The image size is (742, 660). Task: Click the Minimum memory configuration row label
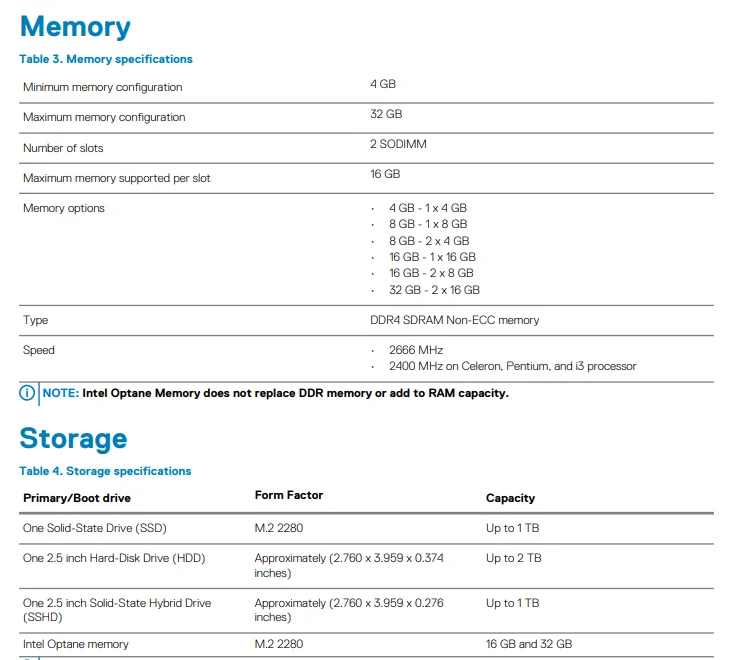[x=103, y=87]
